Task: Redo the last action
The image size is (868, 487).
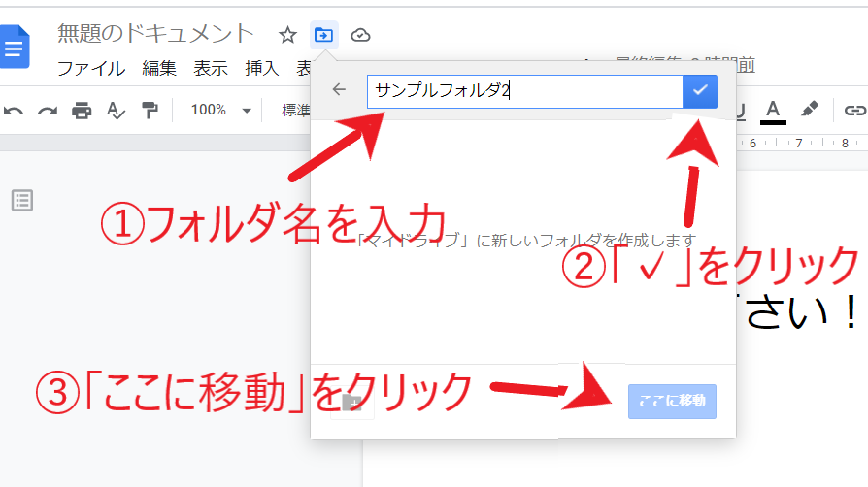Action: pyautogui.click(x=48, y=111)
